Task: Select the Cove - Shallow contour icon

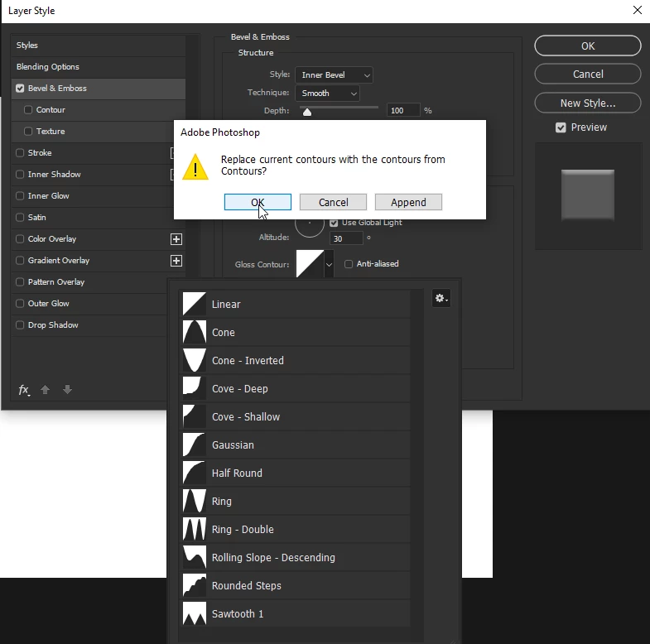Action: coord(195,417)
